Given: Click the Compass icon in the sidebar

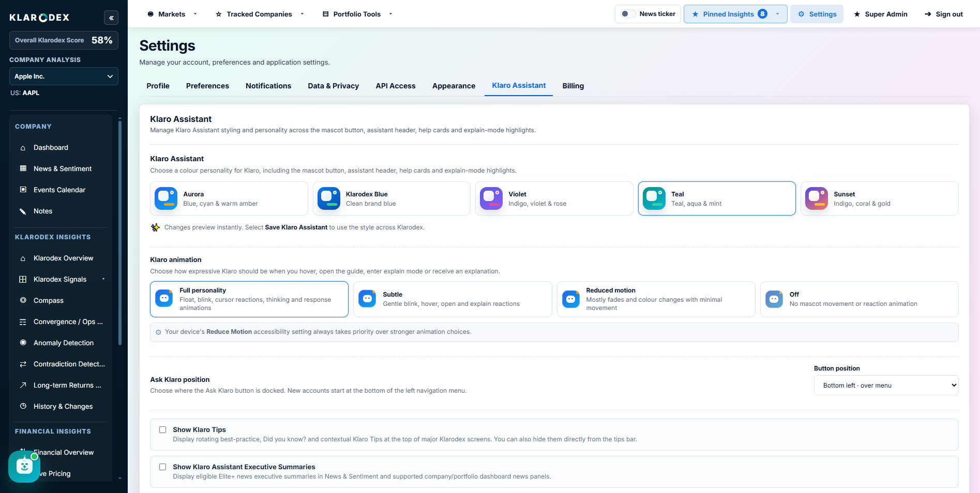Looking at the screenshot, I should [23, 300].
